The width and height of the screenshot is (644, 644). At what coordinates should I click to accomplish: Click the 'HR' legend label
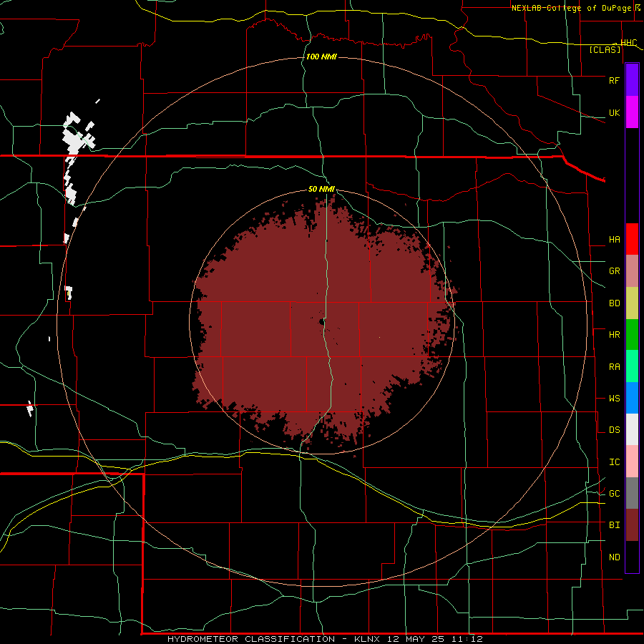click(x=614, y=335)
